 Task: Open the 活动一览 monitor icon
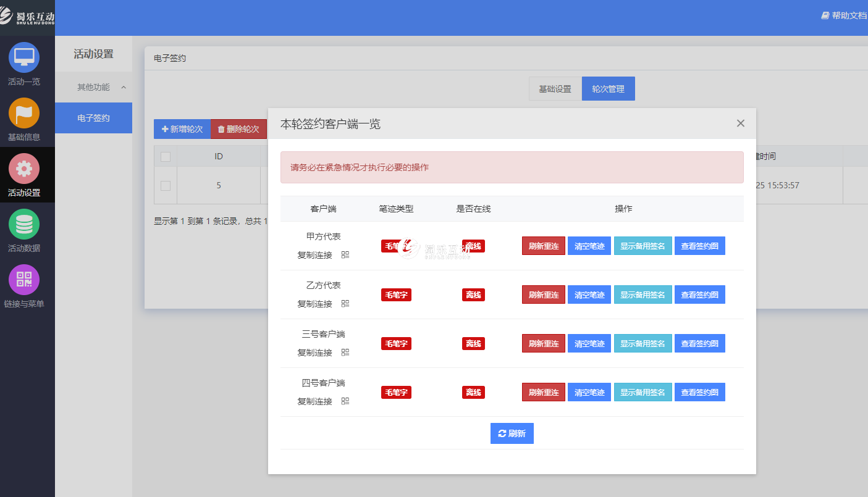click(x=24, y=58)
